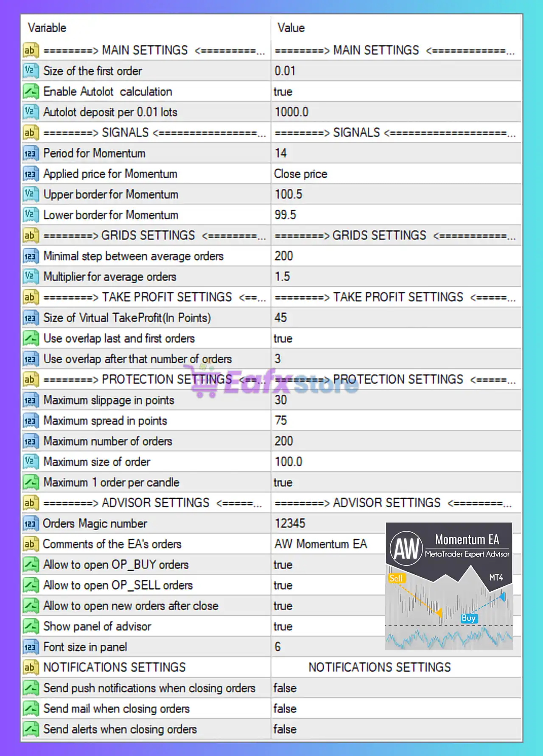
Task: Open the Send push notifications value dropdown
Action: point(285,688)
